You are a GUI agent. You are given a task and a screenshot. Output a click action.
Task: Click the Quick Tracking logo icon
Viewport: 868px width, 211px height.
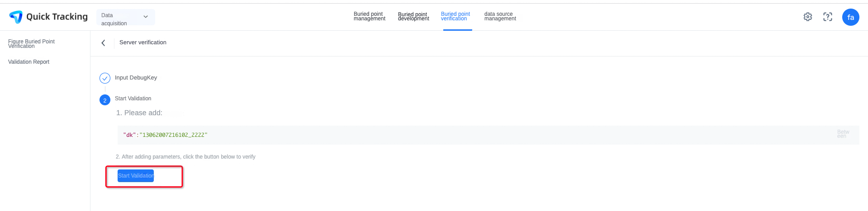(x=16, y=17)
